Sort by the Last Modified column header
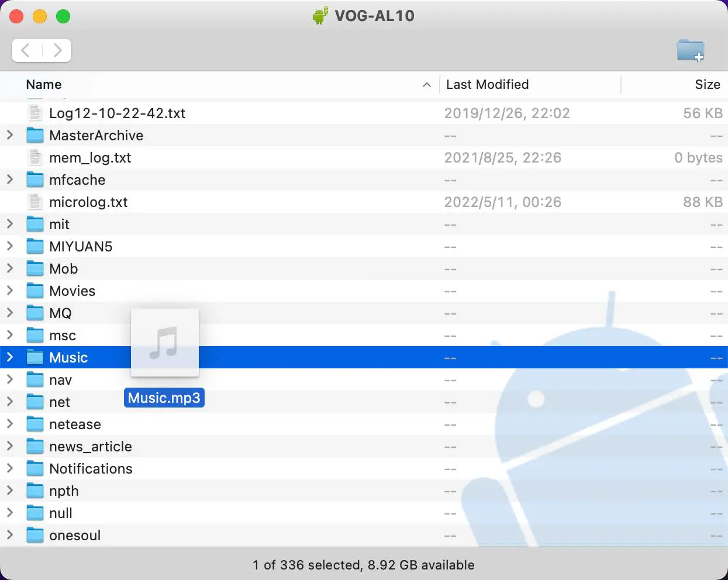 (488, 84)
